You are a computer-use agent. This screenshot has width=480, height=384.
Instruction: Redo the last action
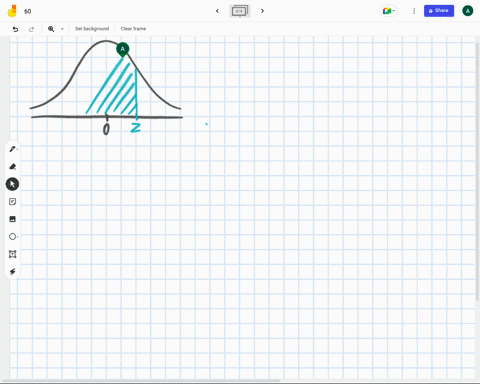point(31,29)
